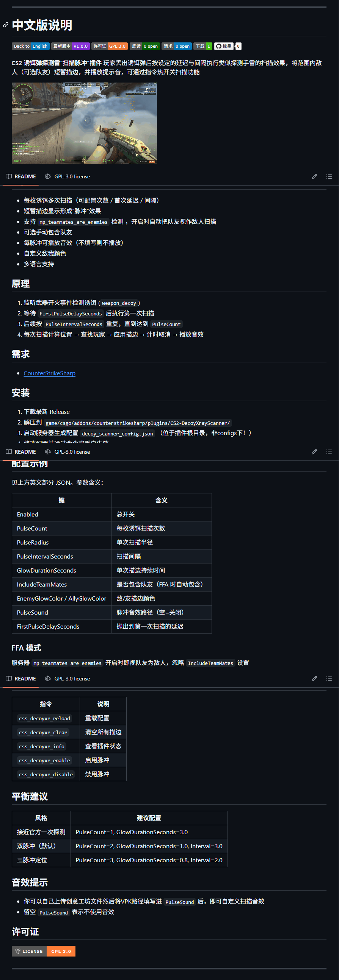Click the anchor link icon beside 中文版说明 heading
Image resolution: width=339 pixels, height=980 pixels.
click(x=6, y=25)
